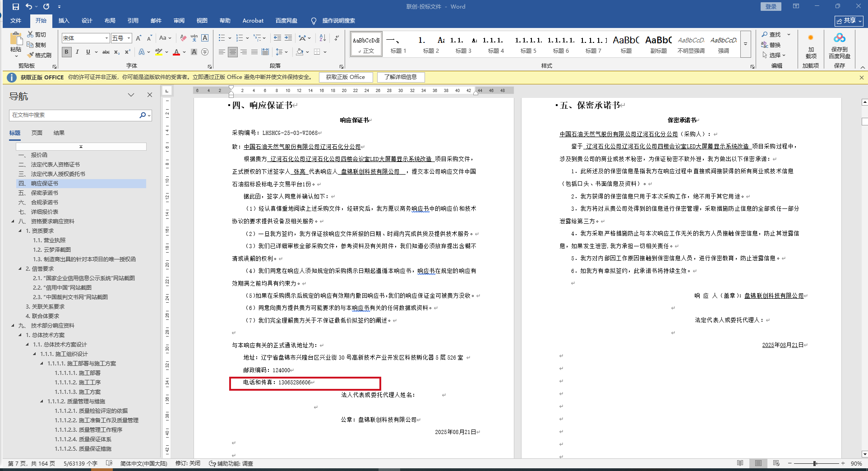The height and width of the screenshot is (471, 868).
Task: Collapse the '九、技术部分响应资料' heading in navigation
Action: click(13, 326)
